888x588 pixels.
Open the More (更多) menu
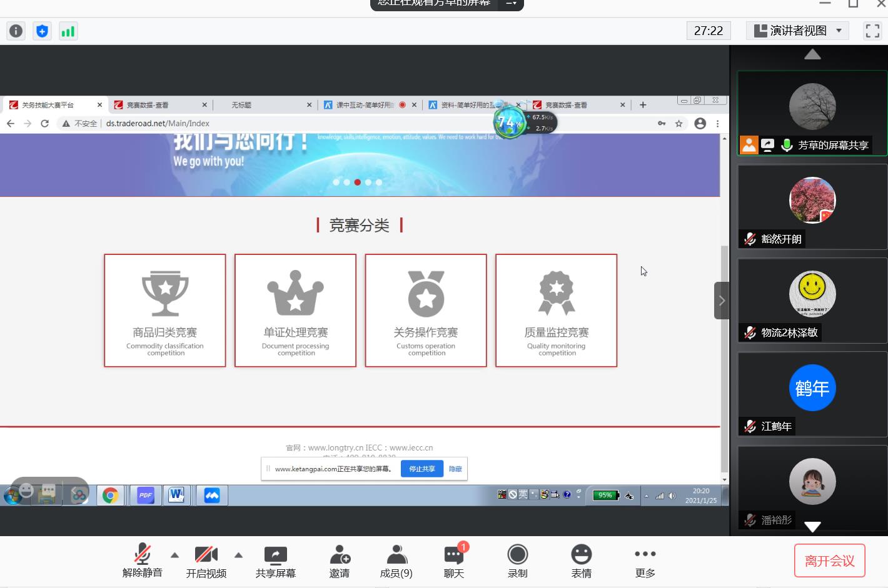[645, 561]
